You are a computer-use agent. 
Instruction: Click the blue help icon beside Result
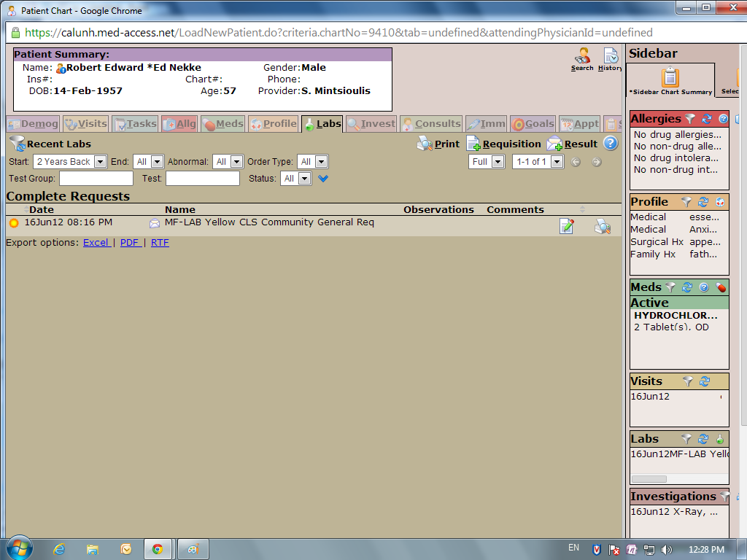pos(611,144)
